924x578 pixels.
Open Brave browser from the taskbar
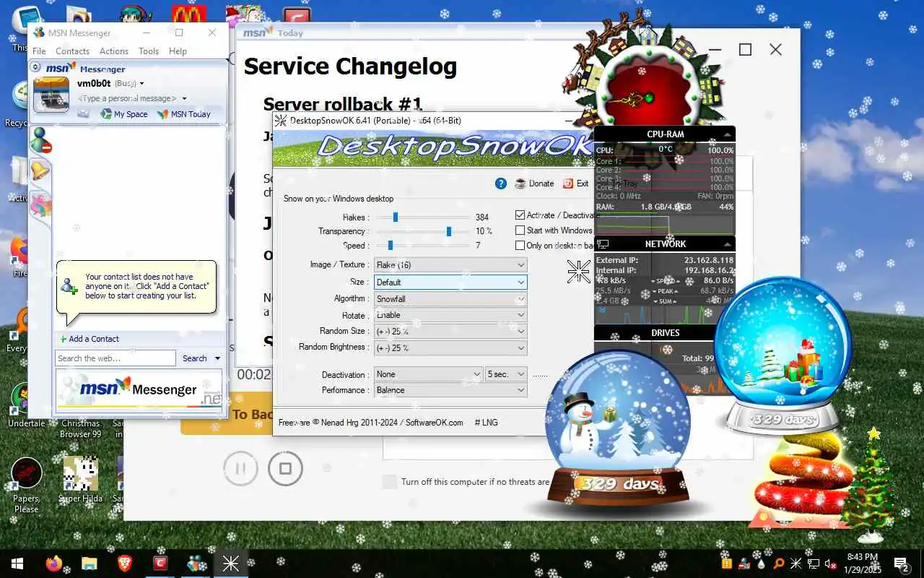tap(125, 564)
